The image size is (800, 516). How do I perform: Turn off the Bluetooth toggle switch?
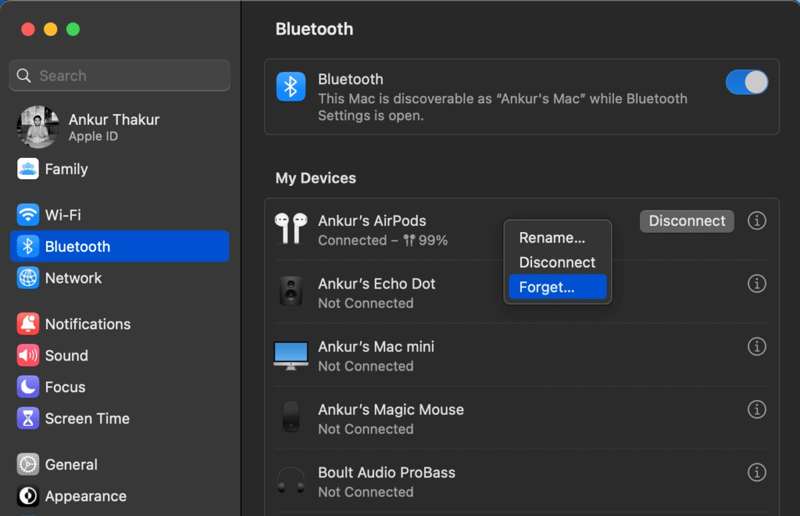pos(747,82)
